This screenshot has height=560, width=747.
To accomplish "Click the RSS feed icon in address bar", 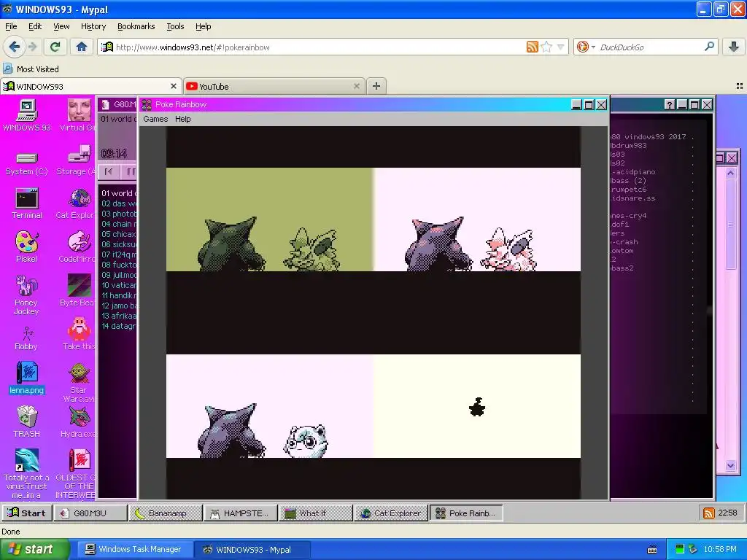I will 532,47.
